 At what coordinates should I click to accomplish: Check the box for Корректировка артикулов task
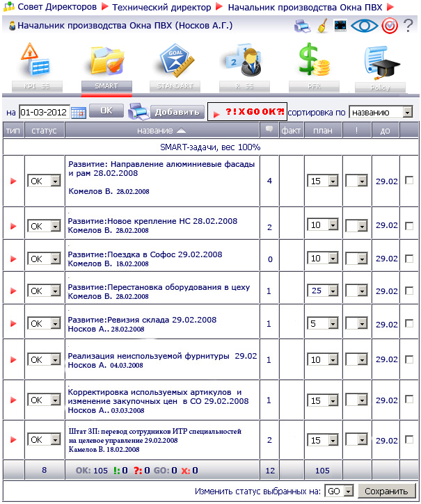tap(409, 400)
